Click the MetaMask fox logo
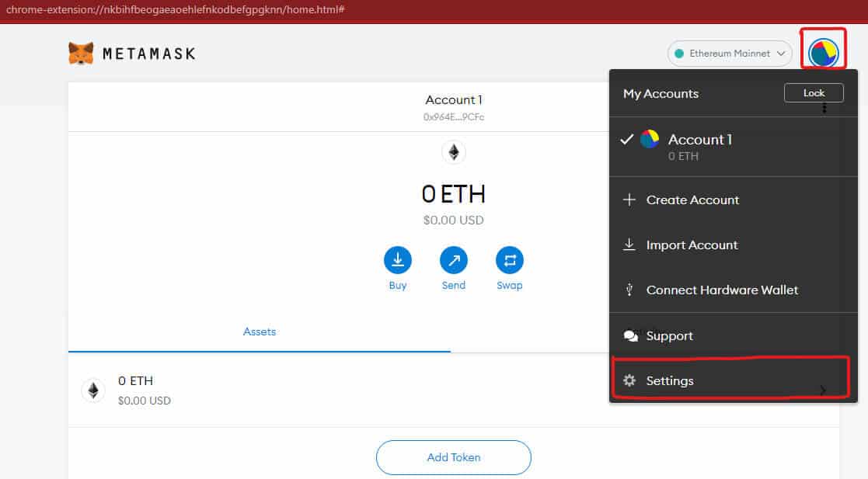 pyautogui.click(x=80, y=53)
